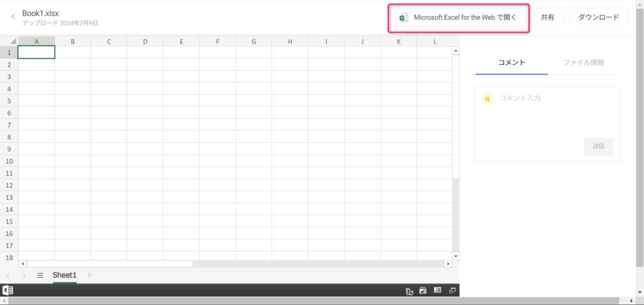
Task: Switch to the ファイル情報 tab
Action: [x=583, y=62]
